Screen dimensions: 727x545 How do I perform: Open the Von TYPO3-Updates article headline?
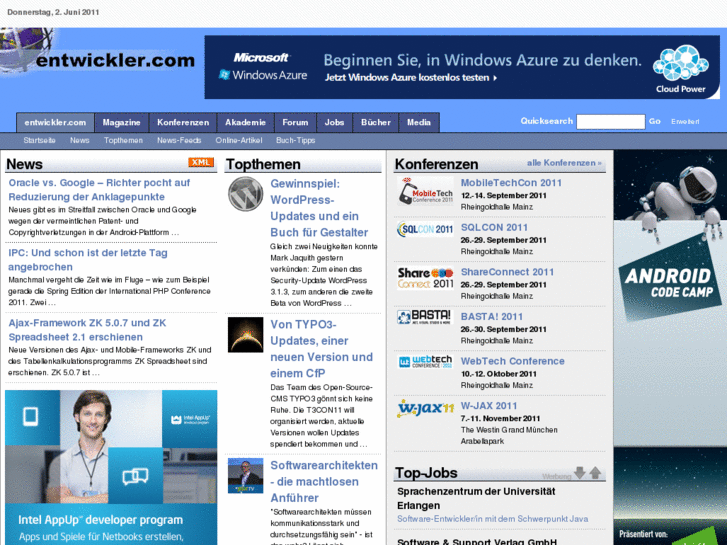[321, 349]
